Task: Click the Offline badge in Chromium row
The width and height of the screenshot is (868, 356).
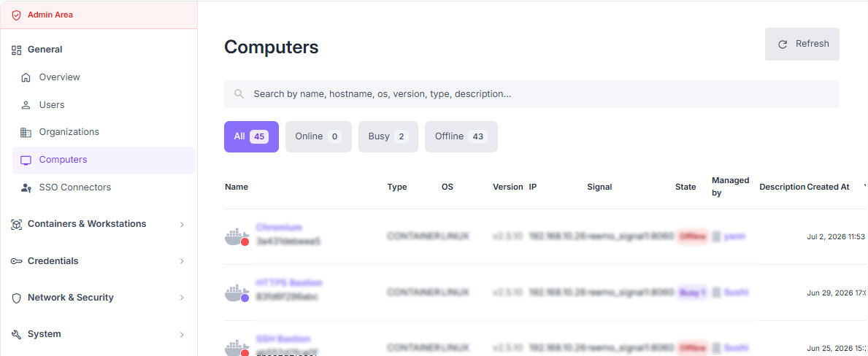Action: [x=693, y=236]
